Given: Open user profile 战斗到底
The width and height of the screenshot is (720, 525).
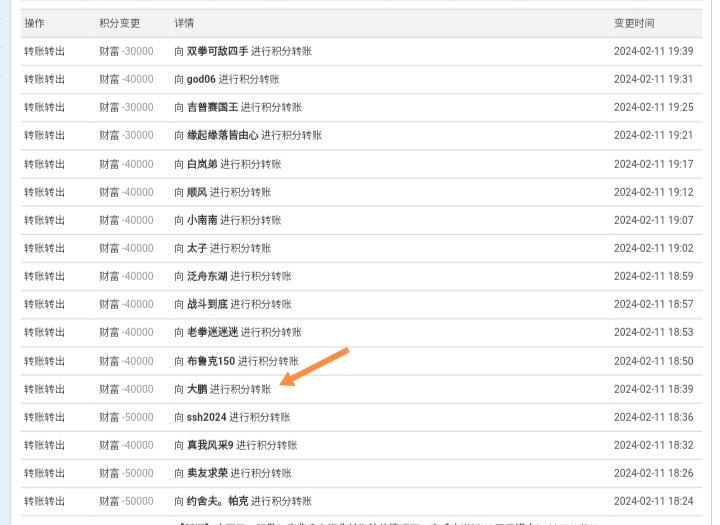Looking at the screenshot, I should click(x=207, y=304).
